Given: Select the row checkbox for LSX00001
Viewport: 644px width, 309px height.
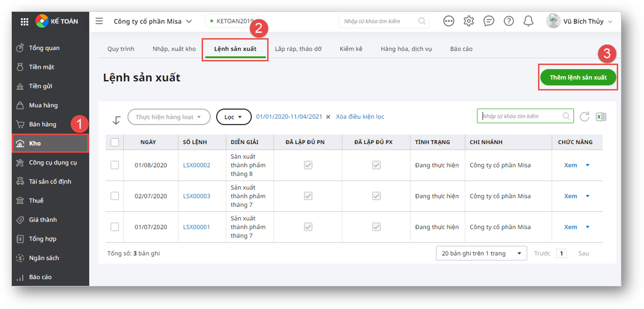Looking at the screenshot, I should point(115,227).
